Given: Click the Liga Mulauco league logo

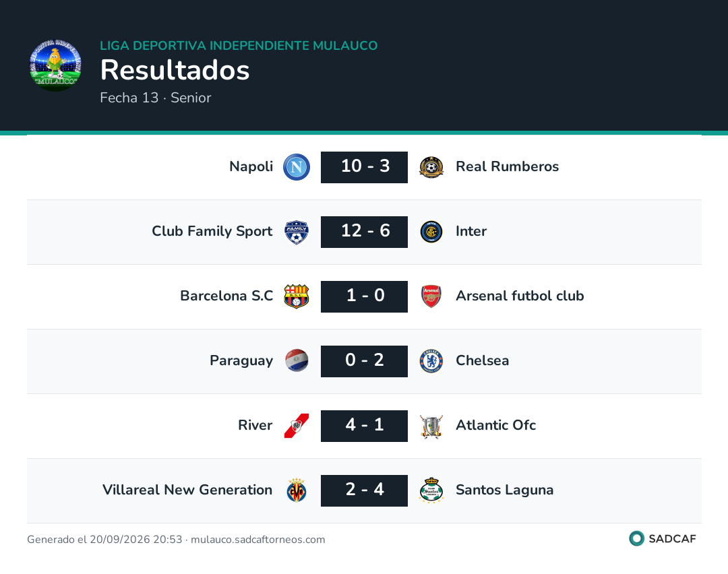Looking at the screenshot, I should (55, 65).
